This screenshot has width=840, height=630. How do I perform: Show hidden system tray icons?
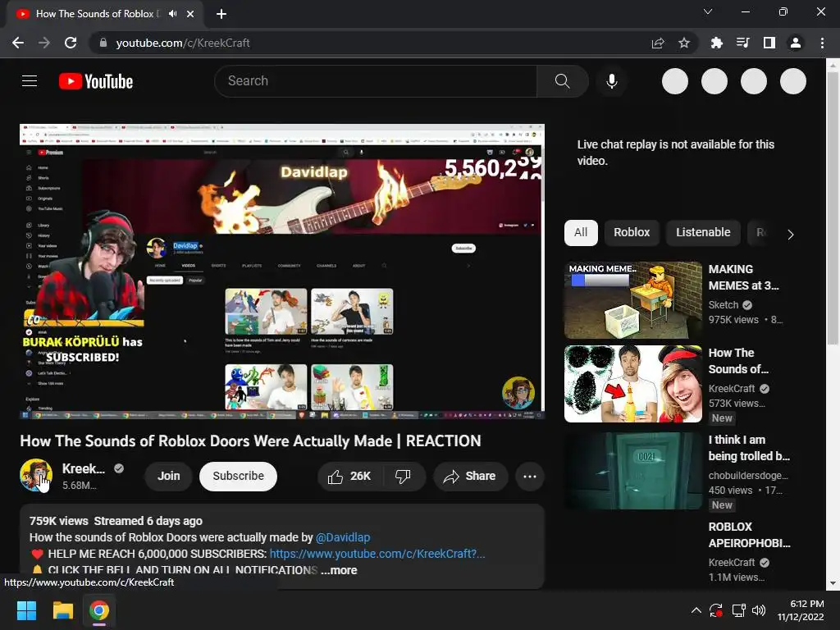click(696, 610)
